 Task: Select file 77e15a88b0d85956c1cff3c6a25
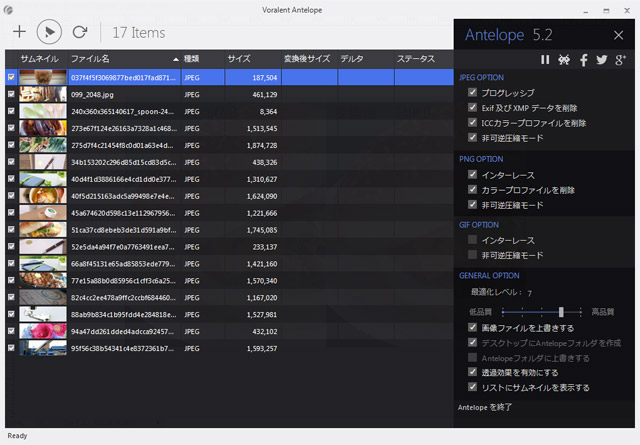123,281
